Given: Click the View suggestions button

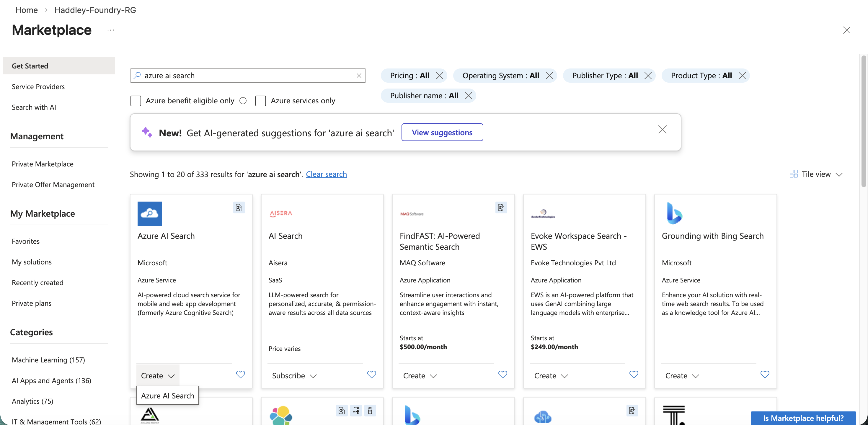Looking at the screenshot, I should (442, 132).
